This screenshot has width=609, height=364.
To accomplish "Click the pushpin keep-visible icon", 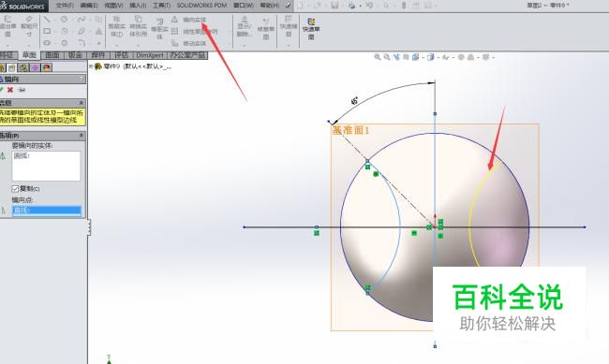I will click(22, 90).
